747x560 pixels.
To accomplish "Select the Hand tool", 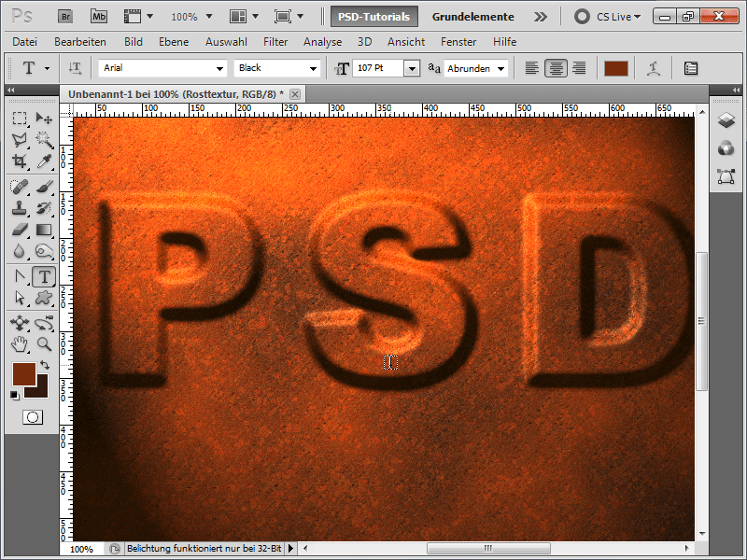I will pos(20,344).
